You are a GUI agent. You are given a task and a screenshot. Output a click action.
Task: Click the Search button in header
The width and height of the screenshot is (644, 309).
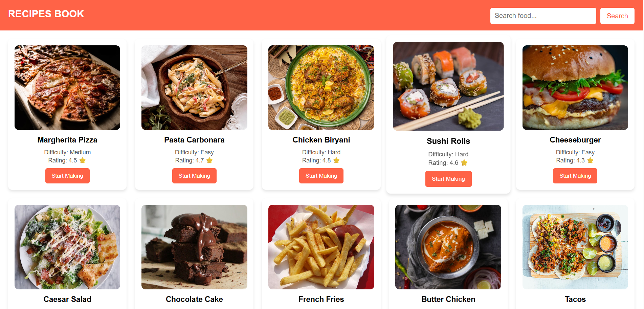click(617, 16)
